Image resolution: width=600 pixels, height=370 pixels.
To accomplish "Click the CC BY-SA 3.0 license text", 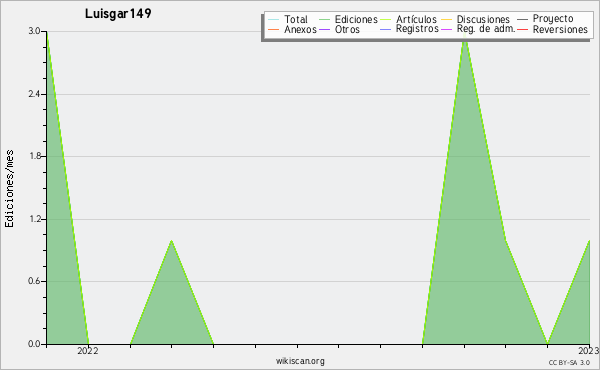I will click(x=569, y=363).
